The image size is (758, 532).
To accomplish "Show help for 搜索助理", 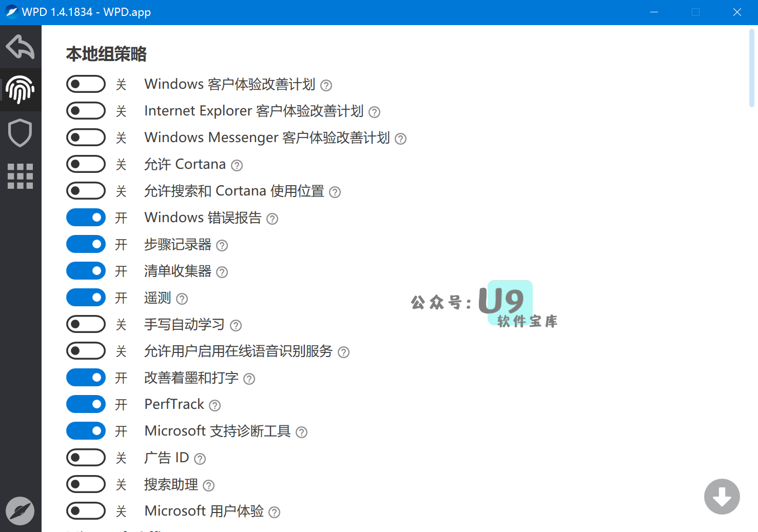I will (209, 485).
